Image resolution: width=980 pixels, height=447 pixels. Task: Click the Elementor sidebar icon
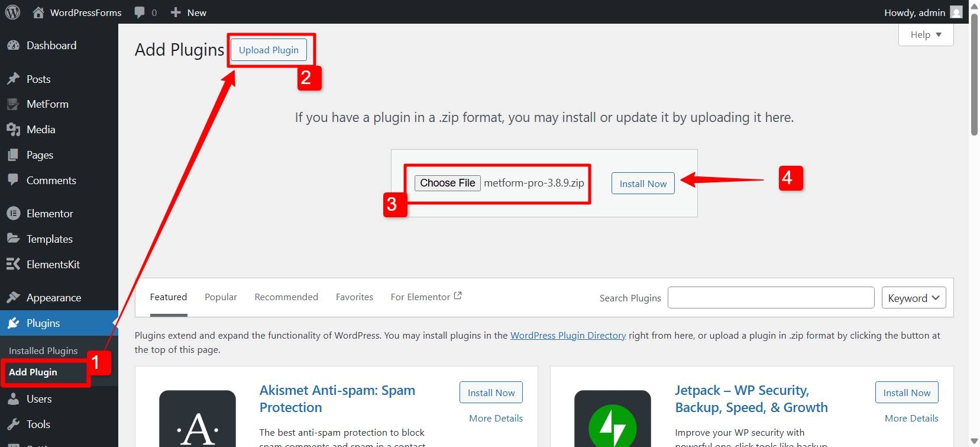(x=13, y=213)
